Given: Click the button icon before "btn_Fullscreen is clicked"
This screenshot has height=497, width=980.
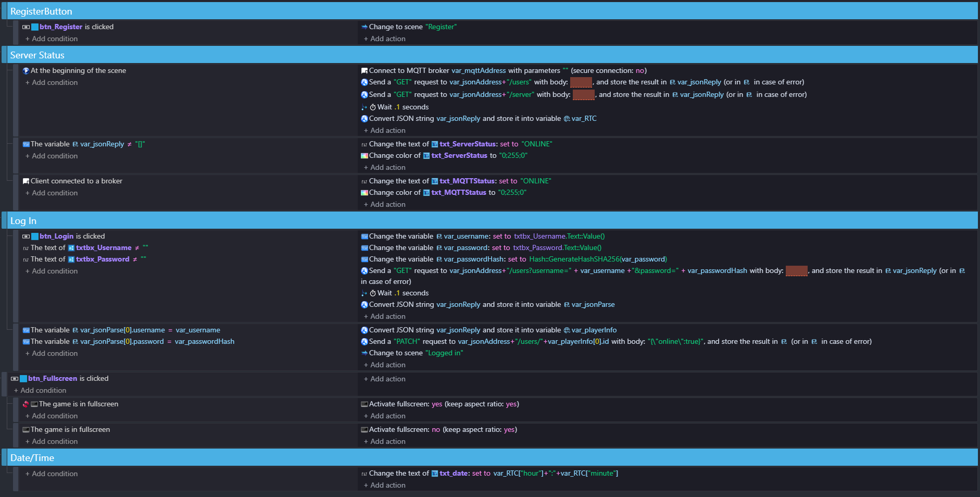Looking at the screenshot, I should [15, 379].
